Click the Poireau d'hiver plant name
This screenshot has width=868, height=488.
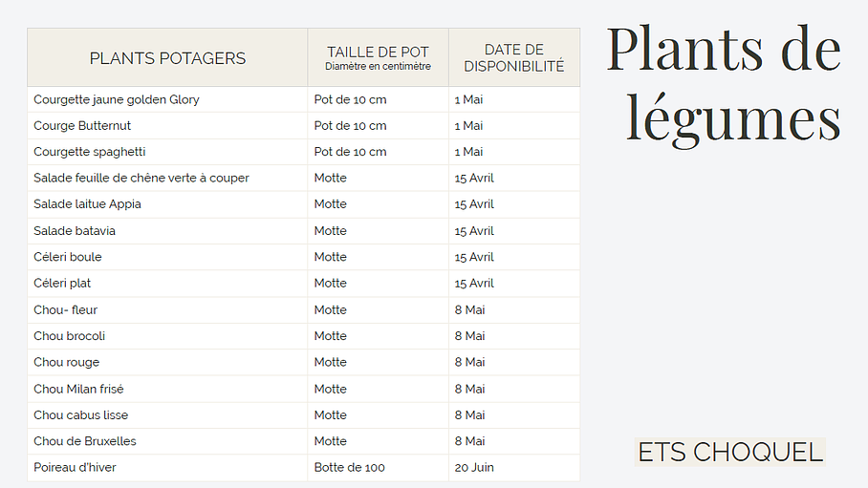click(x=75, y=467)
